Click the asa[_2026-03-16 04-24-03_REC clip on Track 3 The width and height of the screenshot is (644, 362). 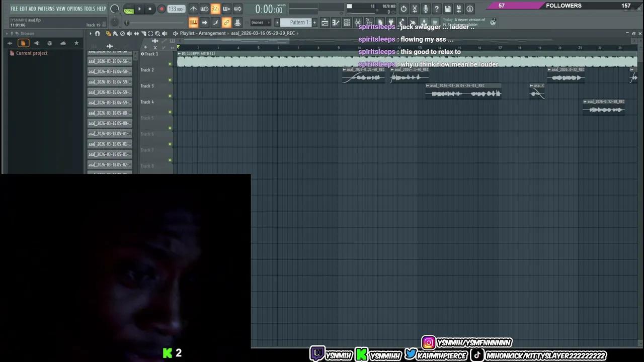pyautogui.click(x=463, y=94)
